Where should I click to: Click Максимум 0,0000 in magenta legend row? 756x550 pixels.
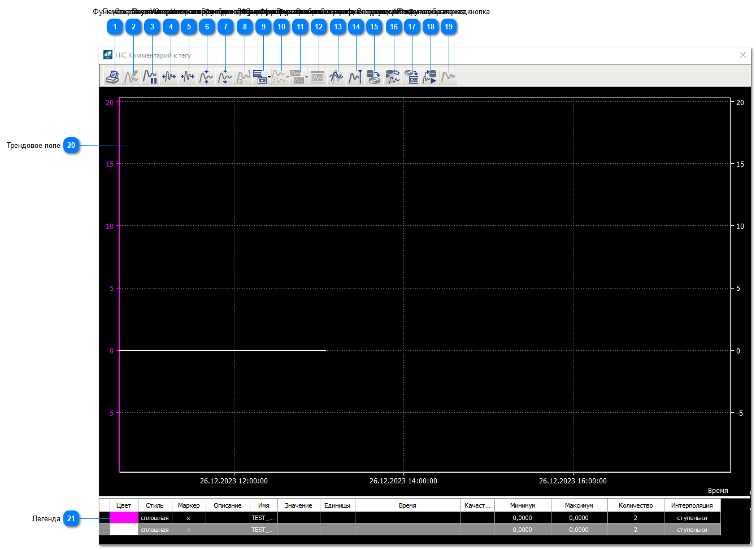coord(579,518)
